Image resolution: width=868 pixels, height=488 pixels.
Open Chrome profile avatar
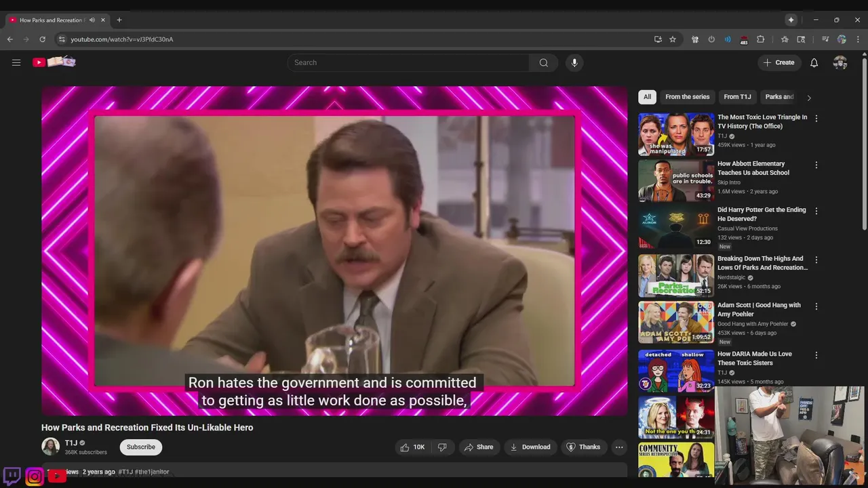pos(842,39)
